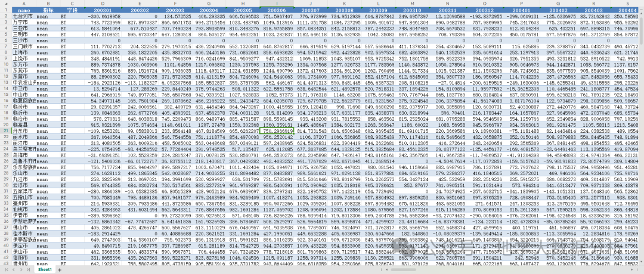Select cell '乌海市'

(x=23, y=154)
